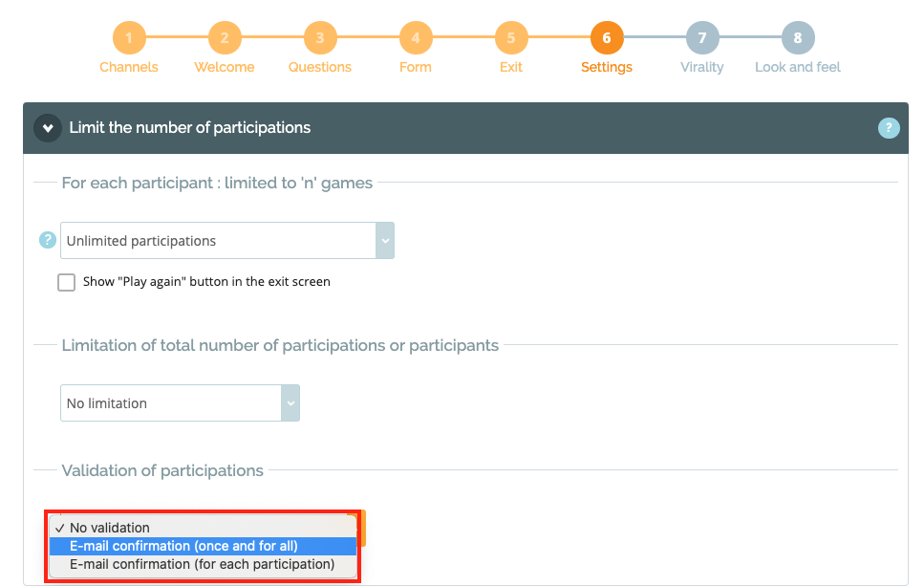Viewport: 924px width, 586px height.
Task: Click the Questions step label
Action: point(320,68)
